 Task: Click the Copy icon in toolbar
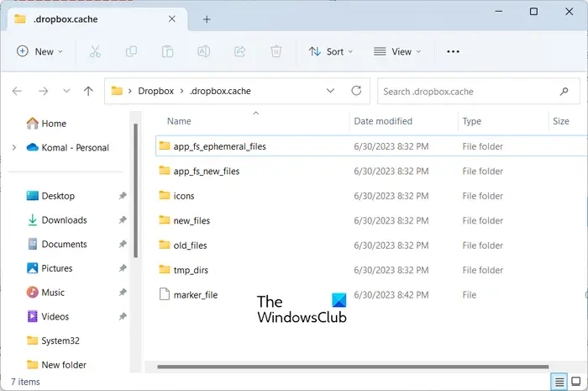pos(131,51)
